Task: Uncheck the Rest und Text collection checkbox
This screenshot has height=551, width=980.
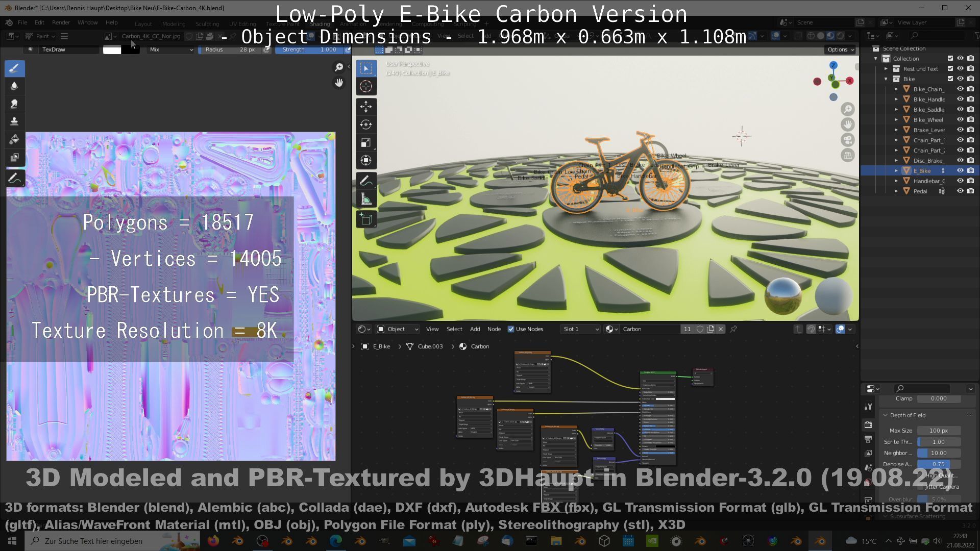Action: pyautogui.click(x=950, y=68)
